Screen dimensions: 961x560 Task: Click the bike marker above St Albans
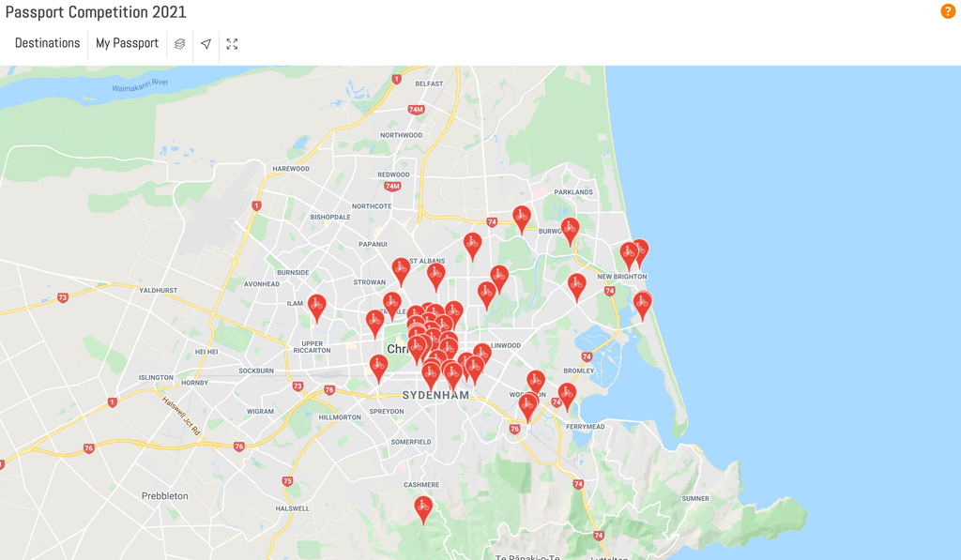pos(470,244)
